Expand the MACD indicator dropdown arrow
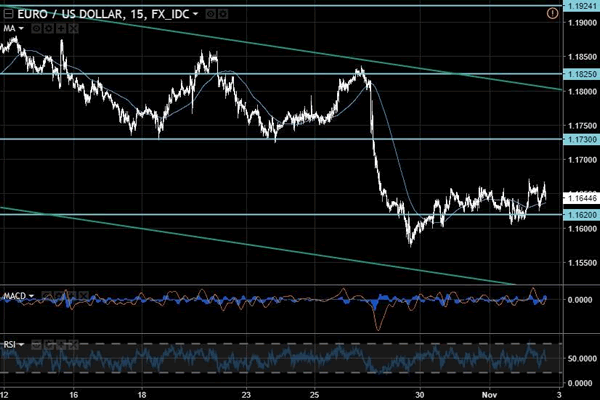Image resolution: width=600 pixels, height=400 pixels. 31,296
